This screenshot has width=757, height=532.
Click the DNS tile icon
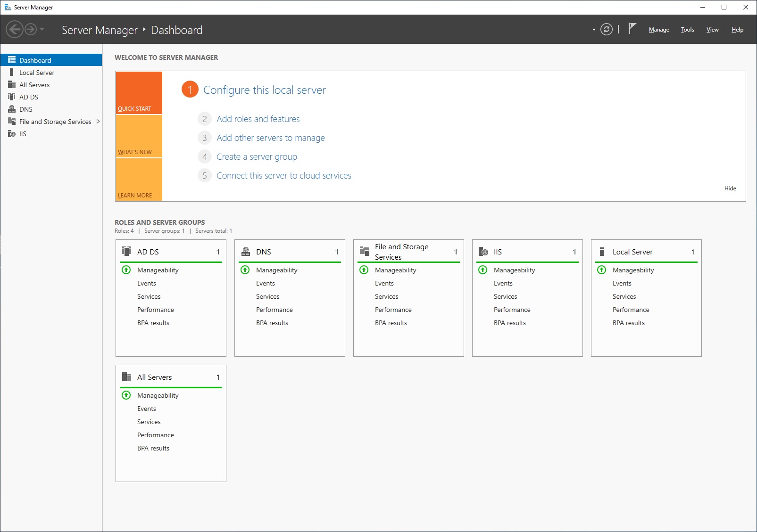[x=246, y=251]
